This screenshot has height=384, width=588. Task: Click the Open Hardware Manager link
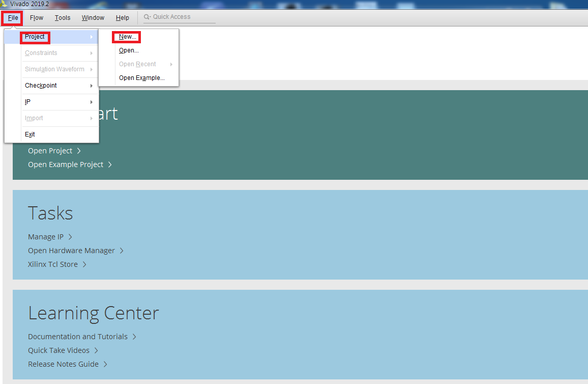click(x=71, y=251)
